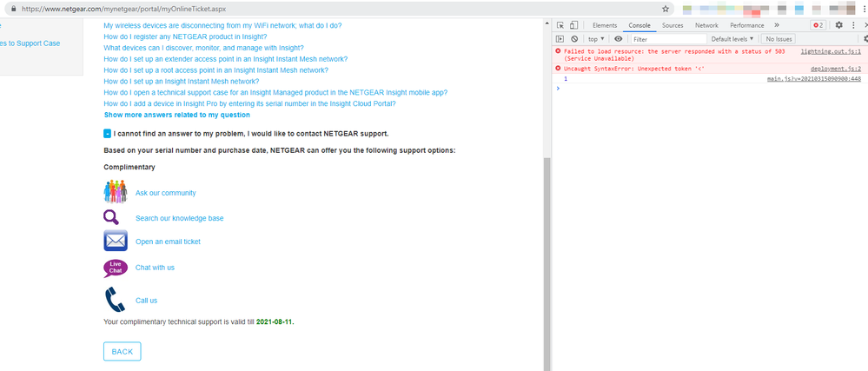Open the Default levels dropdown
This screenshot has width=868, height=371.
[x=732, y=39]
